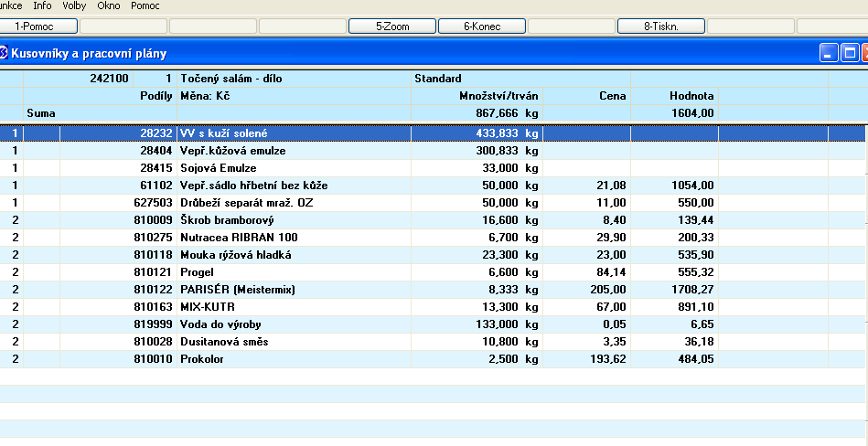The height and width of the screenshot is (446, 868).
Task: Select row Dusitanová směs
Action: point(432,342)
